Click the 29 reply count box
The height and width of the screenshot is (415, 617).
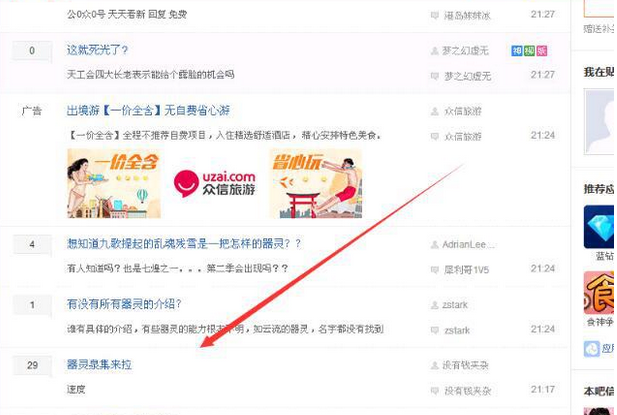point(32,365)
